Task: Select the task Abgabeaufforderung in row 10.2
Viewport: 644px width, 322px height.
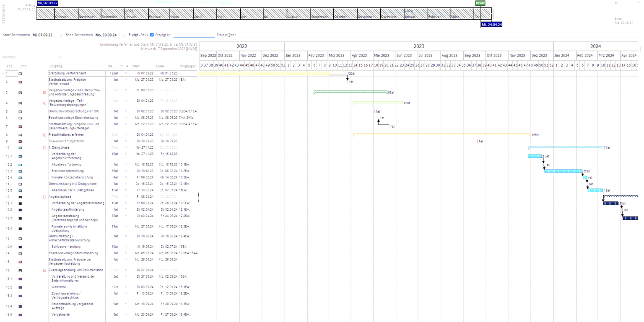Action: 67,165
